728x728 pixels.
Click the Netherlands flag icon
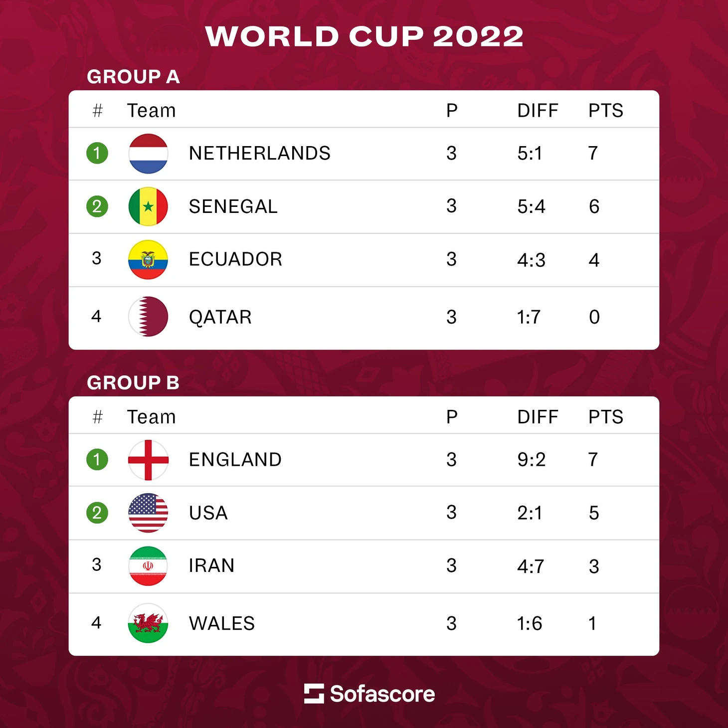coord(148,154)
